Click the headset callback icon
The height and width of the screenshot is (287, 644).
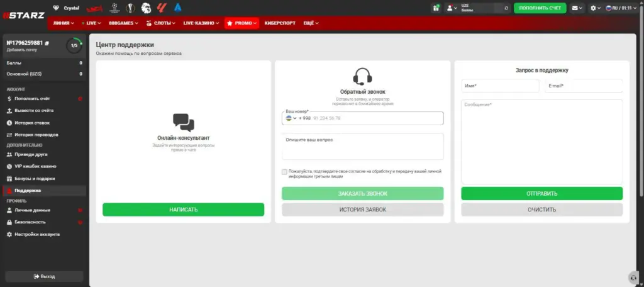(362, 77)
